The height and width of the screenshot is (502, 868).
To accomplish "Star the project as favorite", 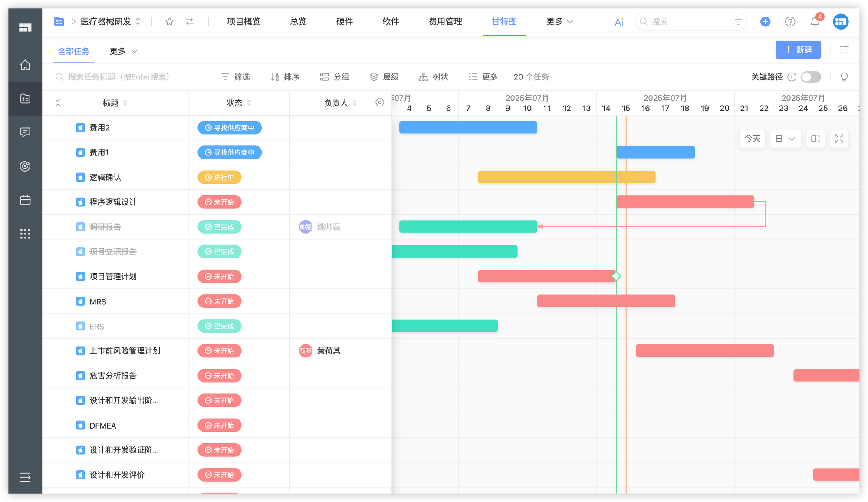I will coord(169,22).
